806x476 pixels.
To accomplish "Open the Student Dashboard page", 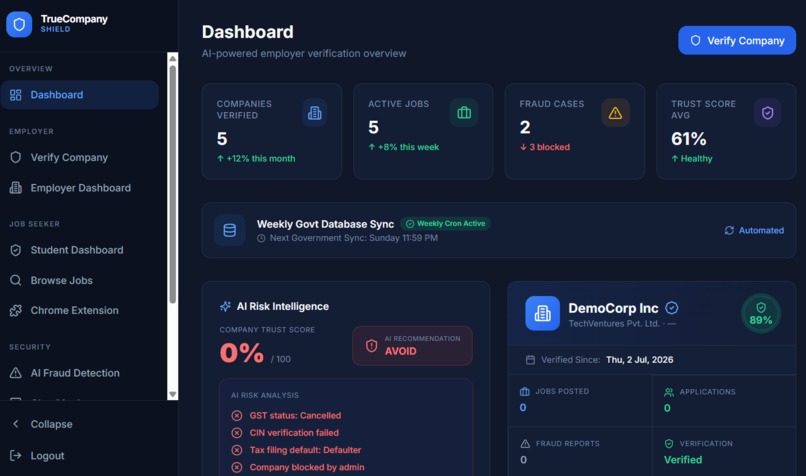I will (80, 250).
